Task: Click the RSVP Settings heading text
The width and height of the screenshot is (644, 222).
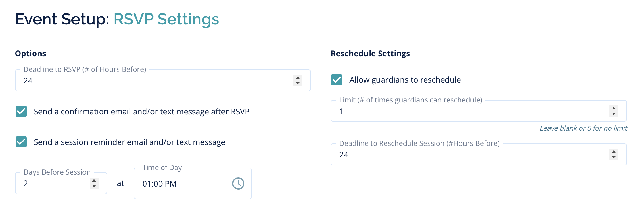Action: pyautogui.click(x=166, y=19)
